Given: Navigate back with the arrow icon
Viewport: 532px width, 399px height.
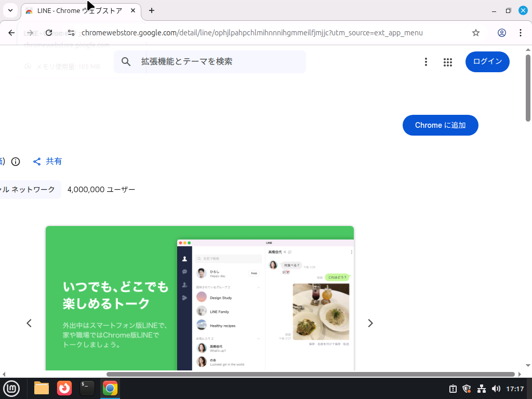Looking at the screenshot, I should (x=11, y=32).
